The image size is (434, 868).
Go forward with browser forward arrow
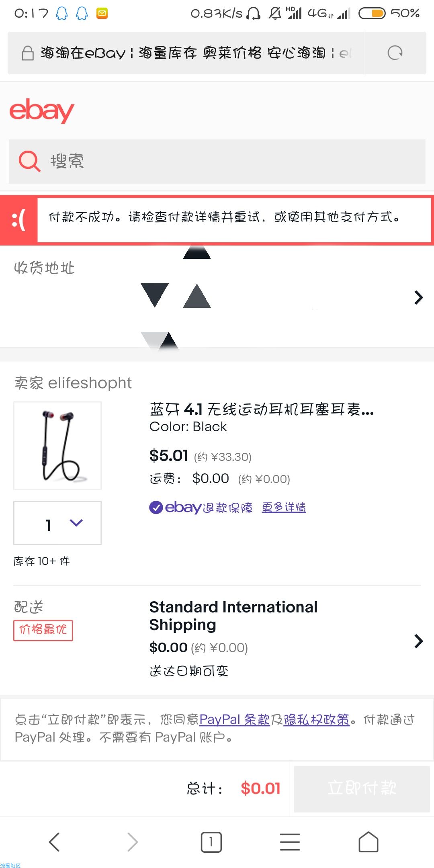point(132,842)
